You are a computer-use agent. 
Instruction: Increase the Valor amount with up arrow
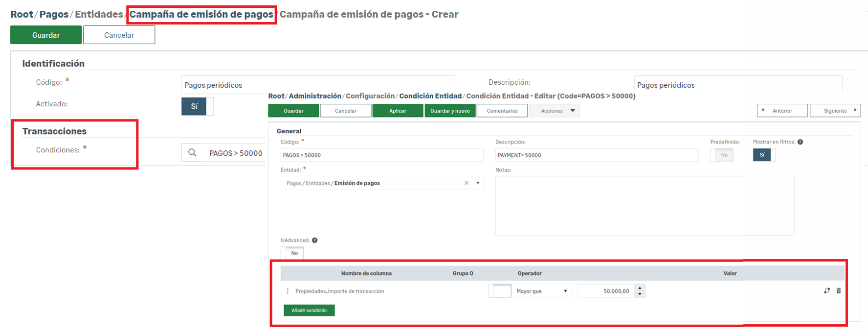(640, 288)
